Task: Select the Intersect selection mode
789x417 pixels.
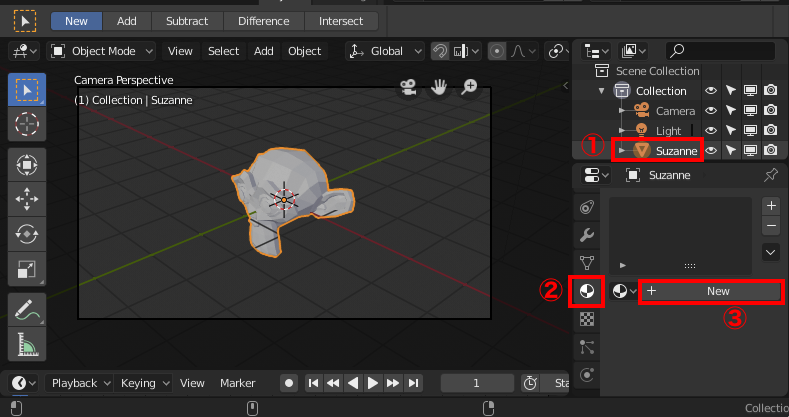Action: pos(341,21)
